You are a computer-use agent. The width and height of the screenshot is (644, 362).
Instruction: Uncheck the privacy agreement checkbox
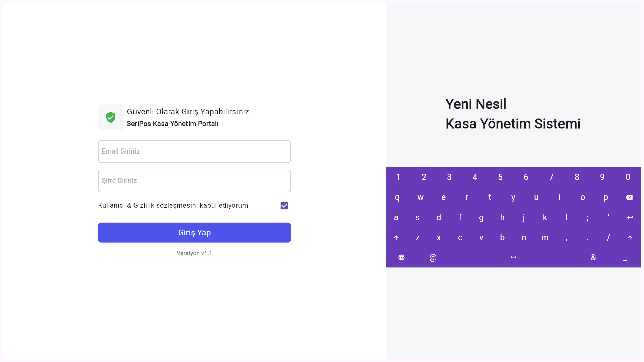[x=284, y=206]
